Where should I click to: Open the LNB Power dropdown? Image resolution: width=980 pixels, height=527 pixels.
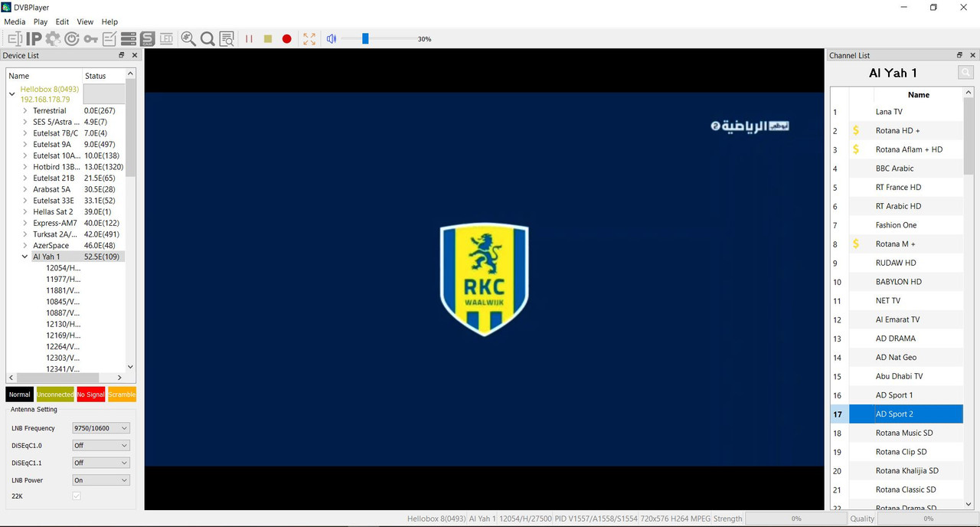tap(100, 480)
